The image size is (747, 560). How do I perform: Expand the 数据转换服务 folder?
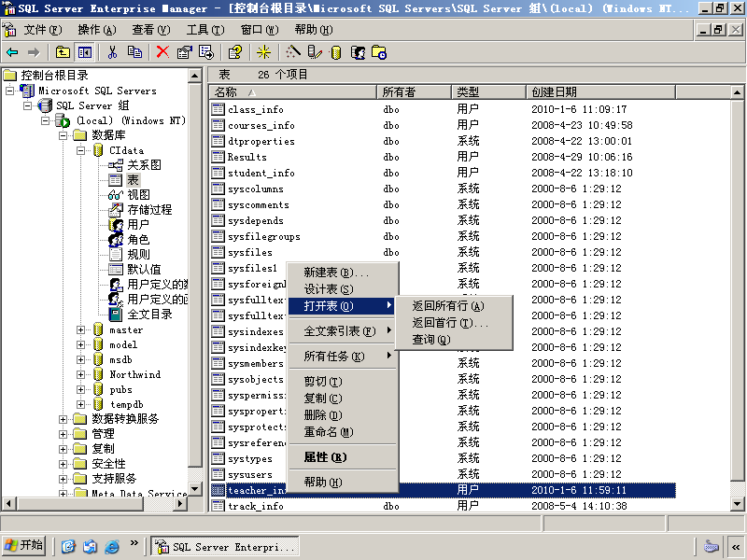pos(63,419)
